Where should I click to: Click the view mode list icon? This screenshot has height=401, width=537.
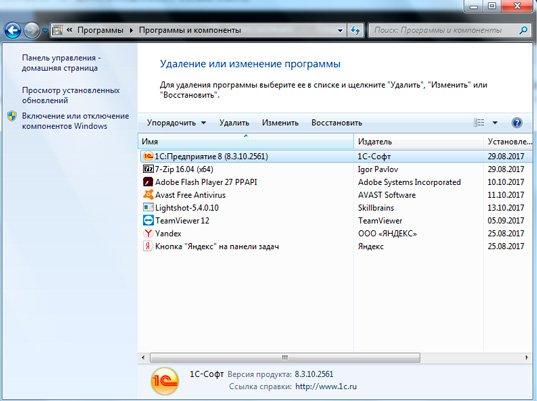[479, 123]
